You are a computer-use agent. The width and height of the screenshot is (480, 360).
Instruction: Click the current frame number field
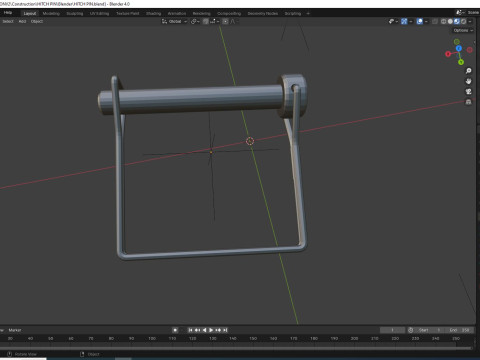tap(392, 330)
